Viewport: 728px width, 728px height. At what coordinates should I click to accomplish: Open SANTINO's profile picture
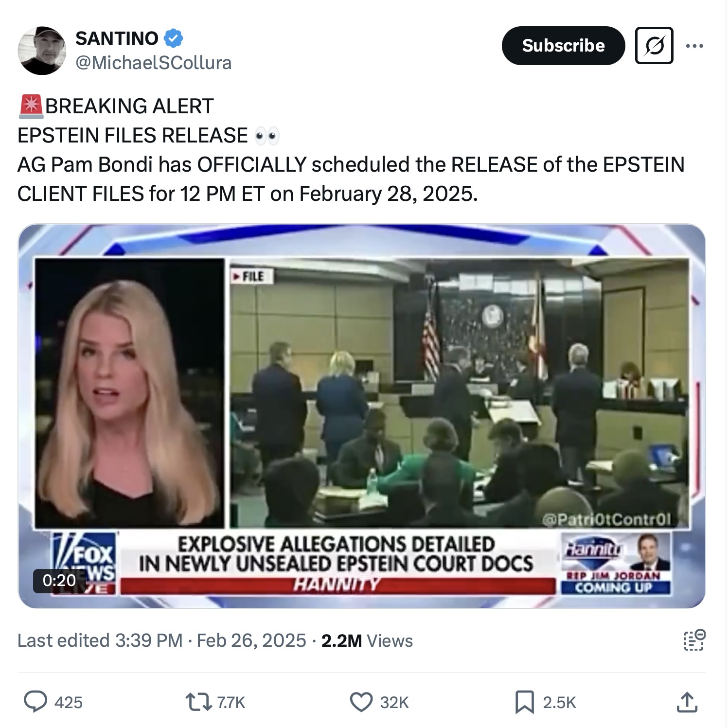coord(42,51)
